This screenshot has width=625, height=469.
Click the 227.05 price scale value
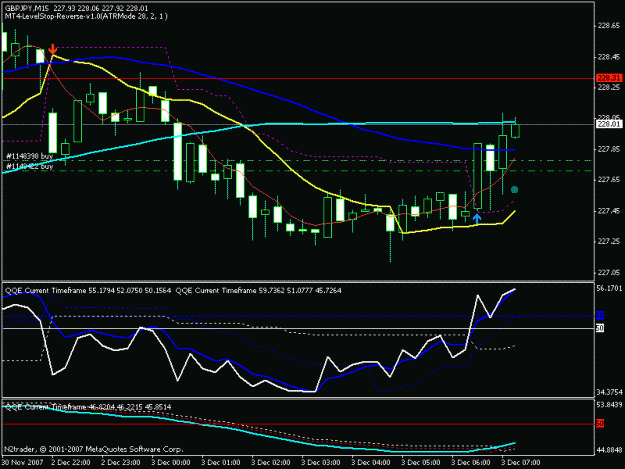[x=609, y=273]
